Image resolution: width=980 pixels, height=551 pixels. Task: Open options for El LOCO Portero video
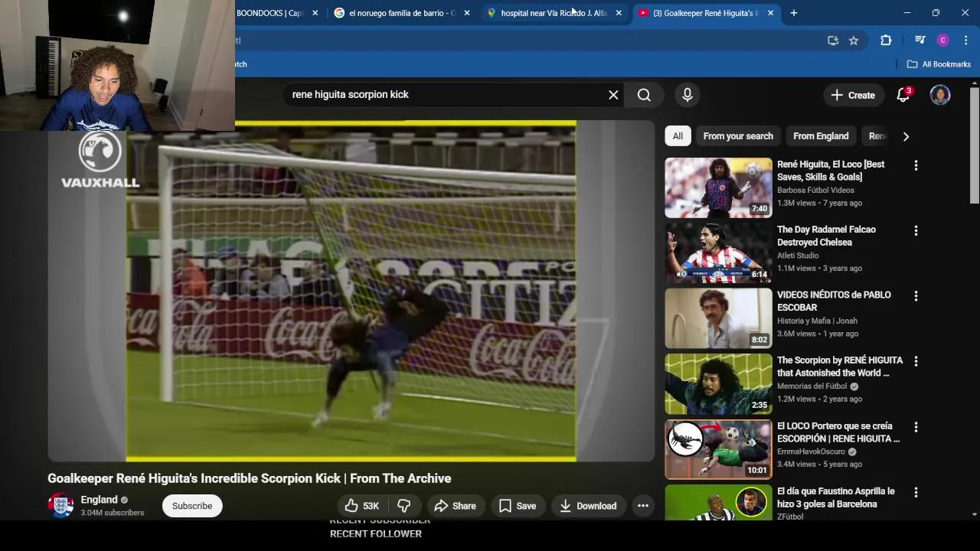click(x=916, y=427)
